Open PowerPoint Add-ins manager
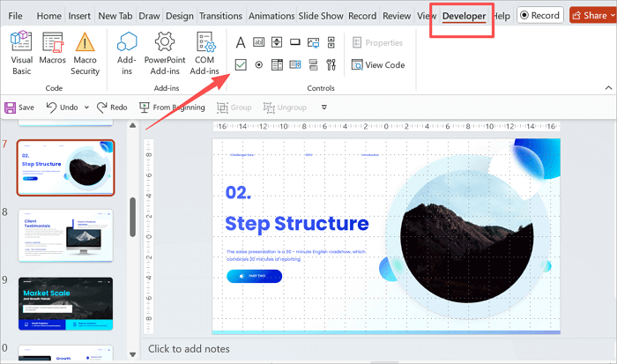617x364 pixels. point(165,53)
